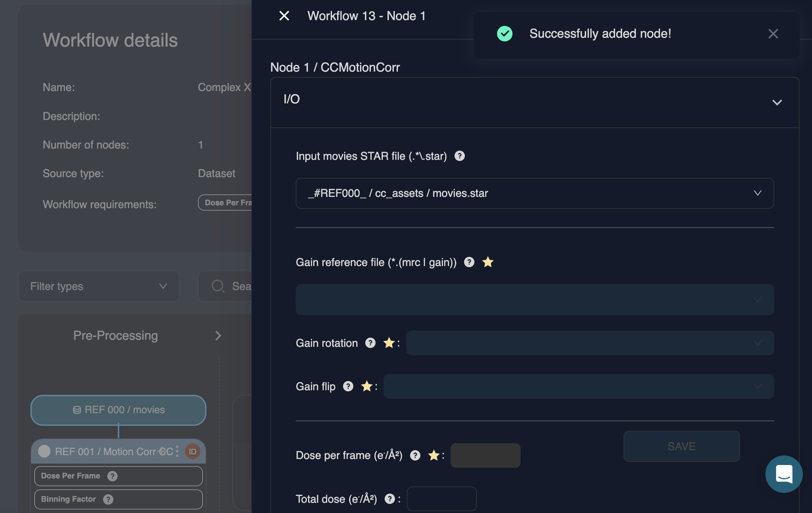Open the Gain rotation dropdown
This screenshot has width=812, height=513.
pos(590,343)
